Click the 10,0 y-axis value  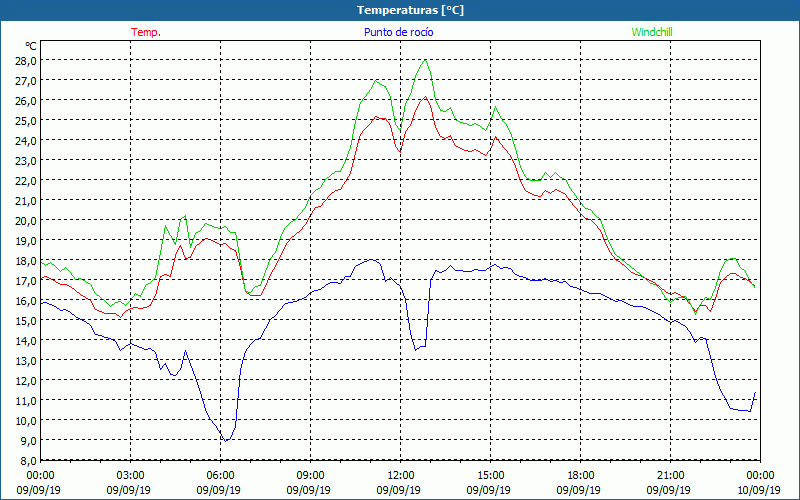pyautogui.click(x=27, y=420)
